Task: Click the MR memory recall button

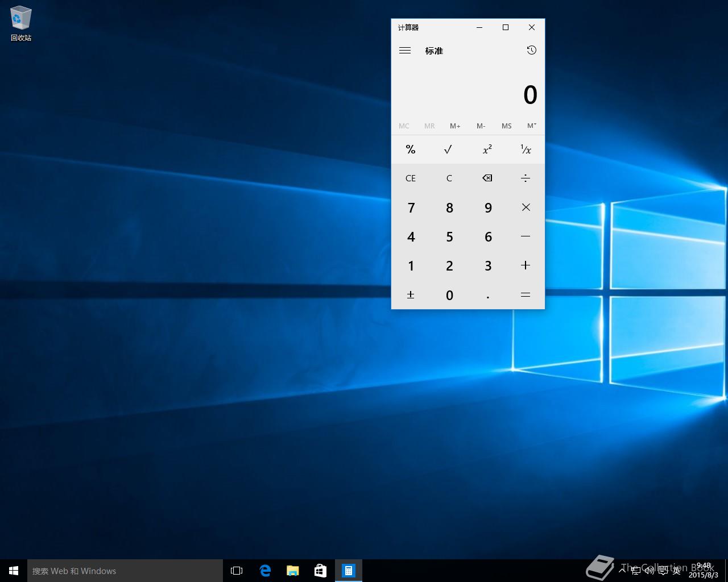Action: pyautogui.click(x=429, y=126)
